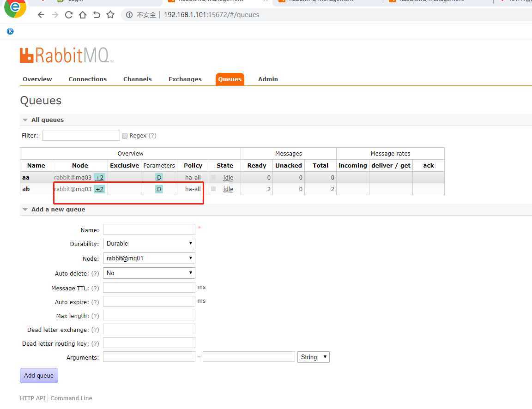Open the HTTP API link
Viewport: 532px width, 409px height.
pos(33,398)
